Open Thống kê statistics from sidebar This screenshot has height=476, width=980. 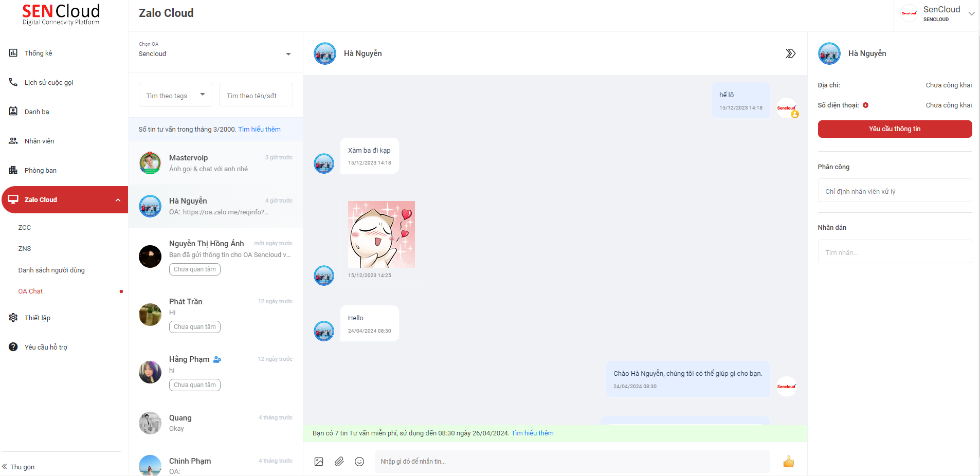point(38,53)
